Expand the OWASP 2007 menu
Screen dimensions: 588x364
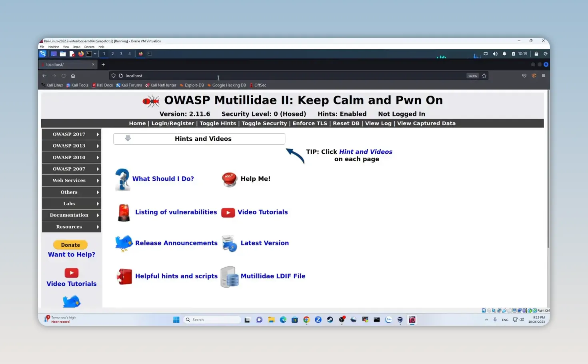pyautogui.click(x=71, y=169)
